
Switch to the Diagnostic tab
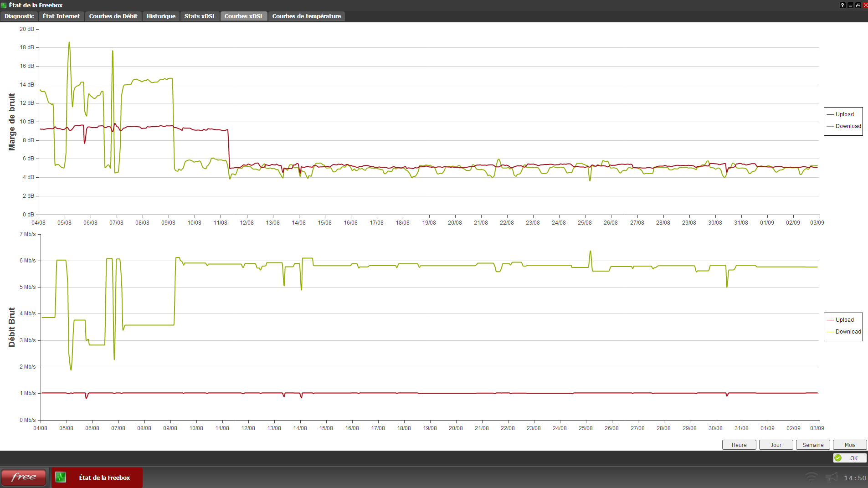(x=19, y=16)
